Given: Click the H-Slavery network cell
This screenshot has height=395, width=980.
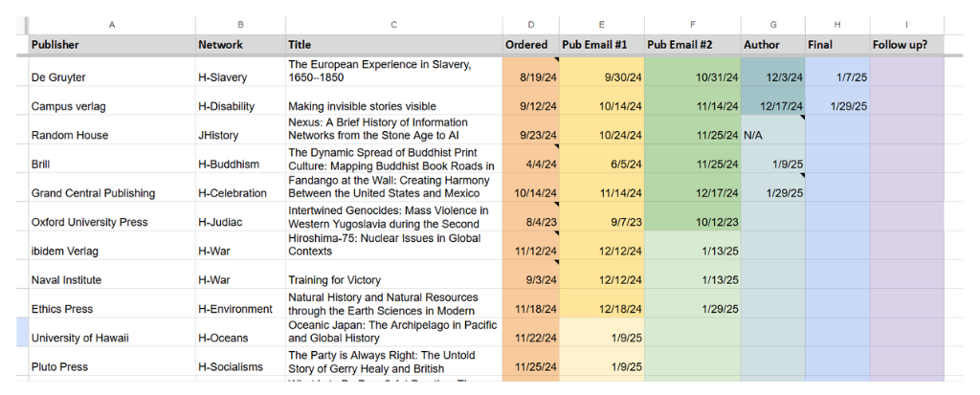Looking at the screenshot, I should (x=240, y=72).
